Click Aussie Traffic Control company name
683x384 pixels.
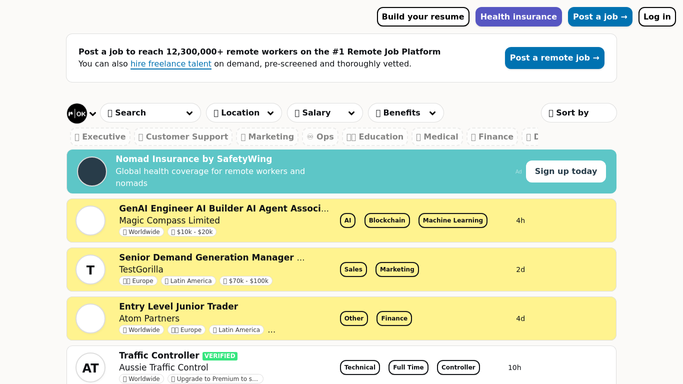click(x=164, y=367)
